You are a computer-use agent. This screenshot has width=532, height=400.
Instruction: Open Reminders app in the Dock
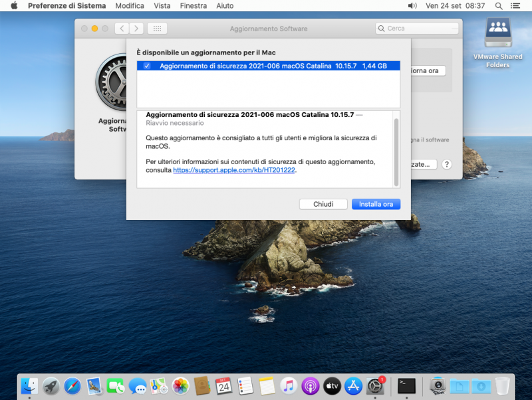[x=245, y=386]
